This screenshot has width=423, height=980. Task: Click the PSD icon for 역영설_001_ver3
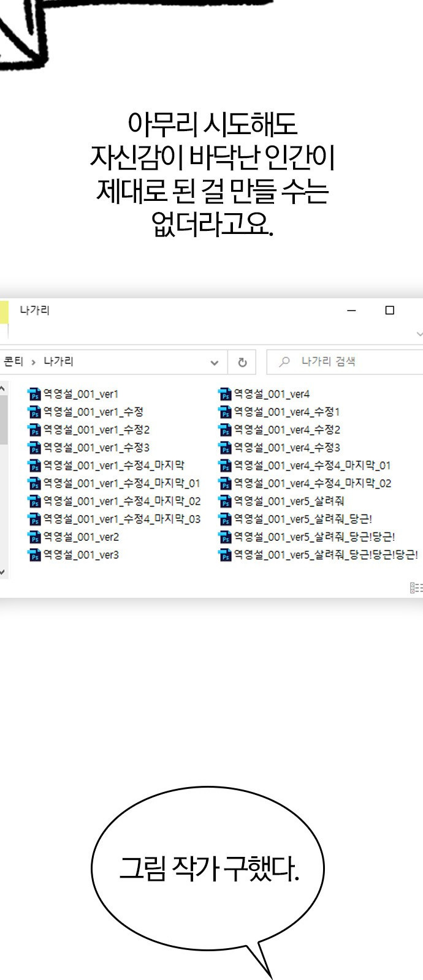[x=34, y=555]
